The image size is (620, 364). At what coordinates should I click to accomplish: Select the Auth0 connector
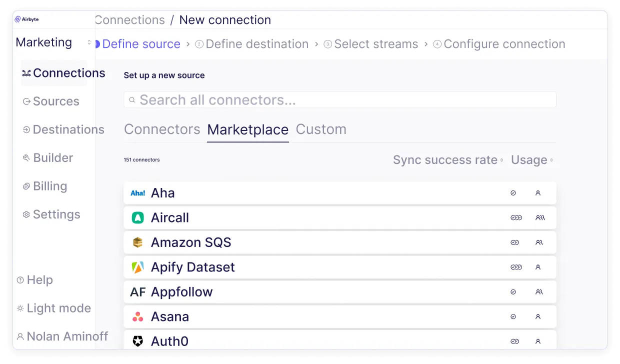[x=340, y=340]
